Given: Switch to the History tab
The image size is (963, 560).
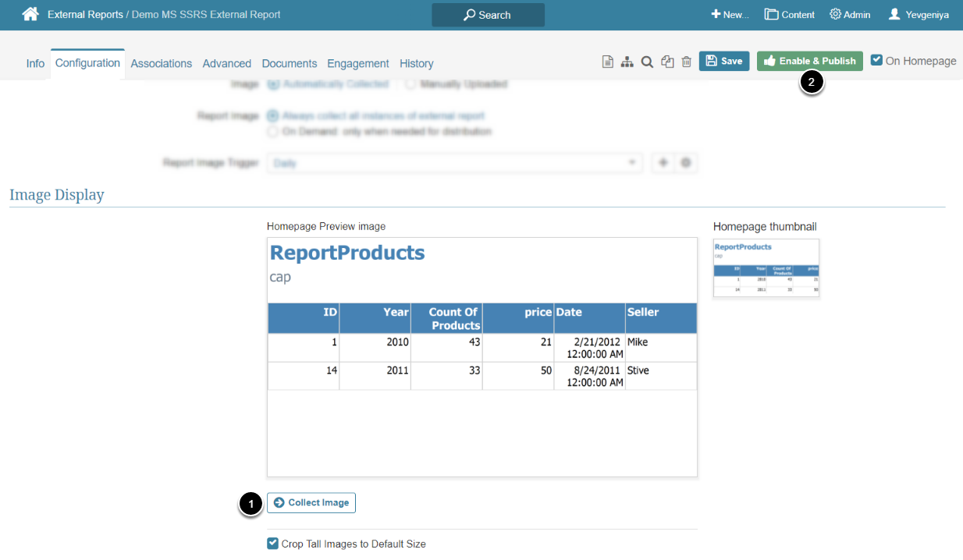Looking at the screenshot, I should pos(416,63).
